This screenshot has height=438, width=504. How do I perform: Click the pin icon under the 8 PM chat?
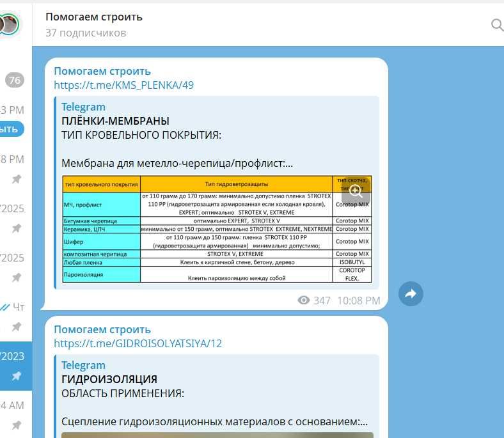pos(17,179)
